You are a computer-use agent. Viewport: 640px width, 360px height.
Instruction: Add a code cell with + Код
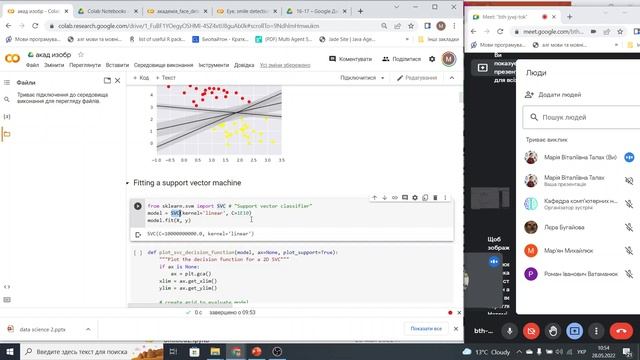(x=141, y=78)
